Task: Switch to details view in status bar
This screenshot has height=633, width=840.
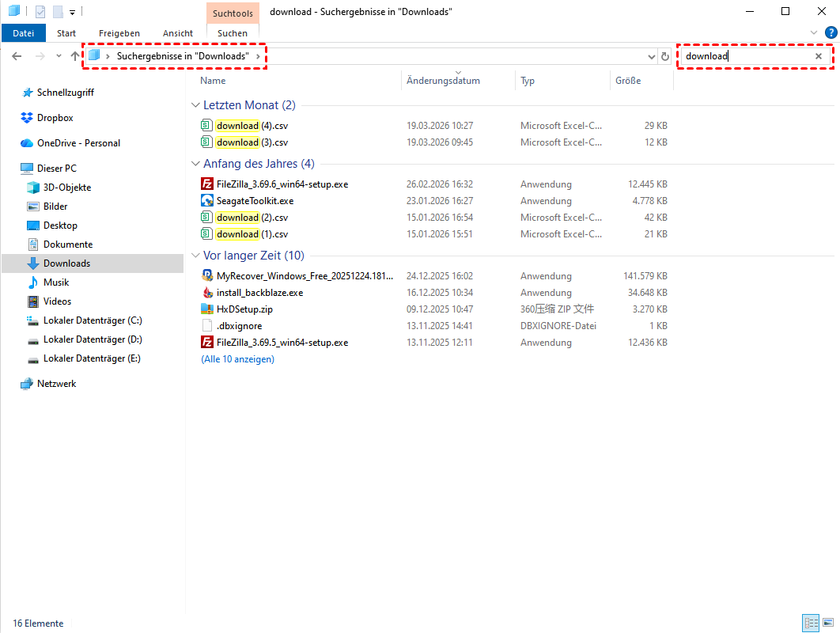Action: (811, 623)
